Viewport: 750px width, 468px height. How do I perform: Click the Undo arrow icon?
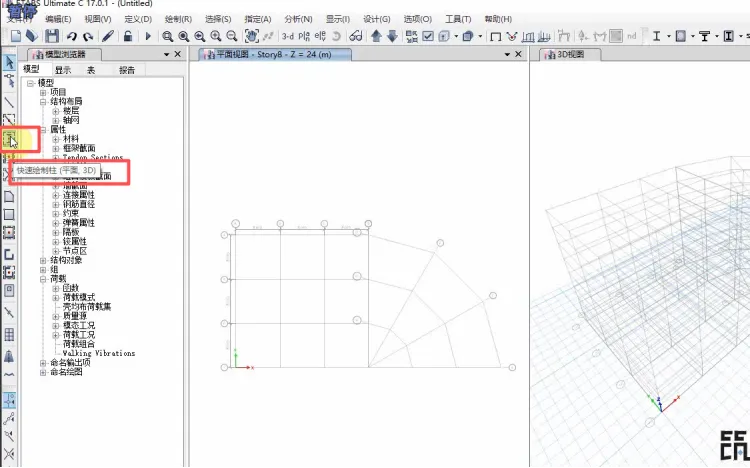[x=72, y=36]
